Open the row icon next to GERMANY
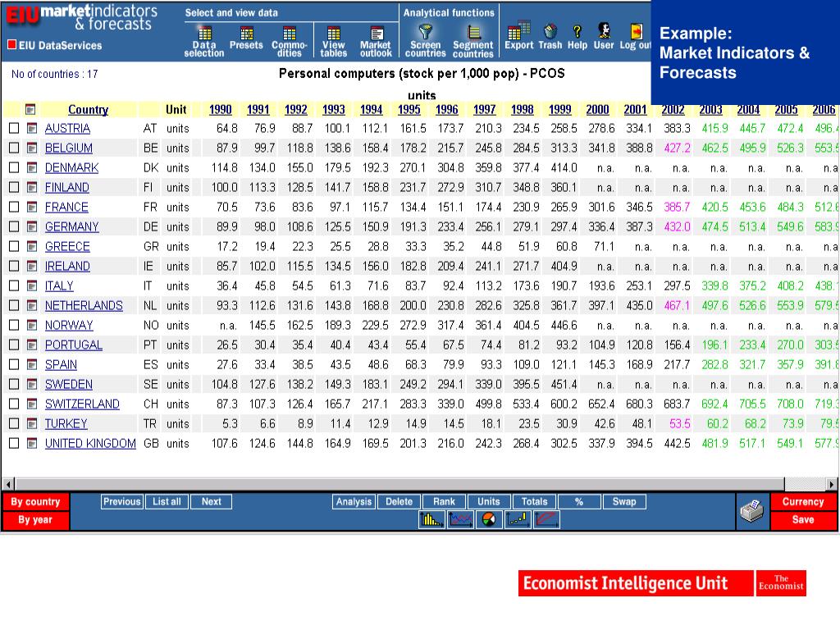 pos(32,226)
